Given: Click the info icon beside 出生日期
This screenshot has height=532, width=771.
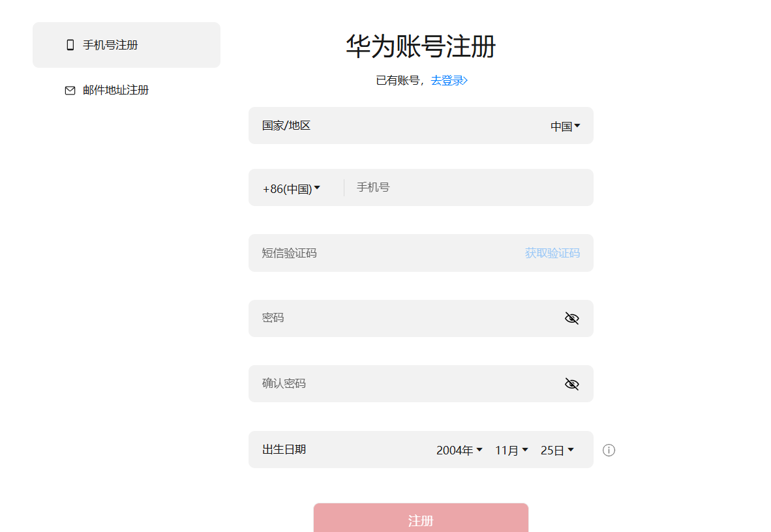Looking at the screenshot, I should click(609, 450).
